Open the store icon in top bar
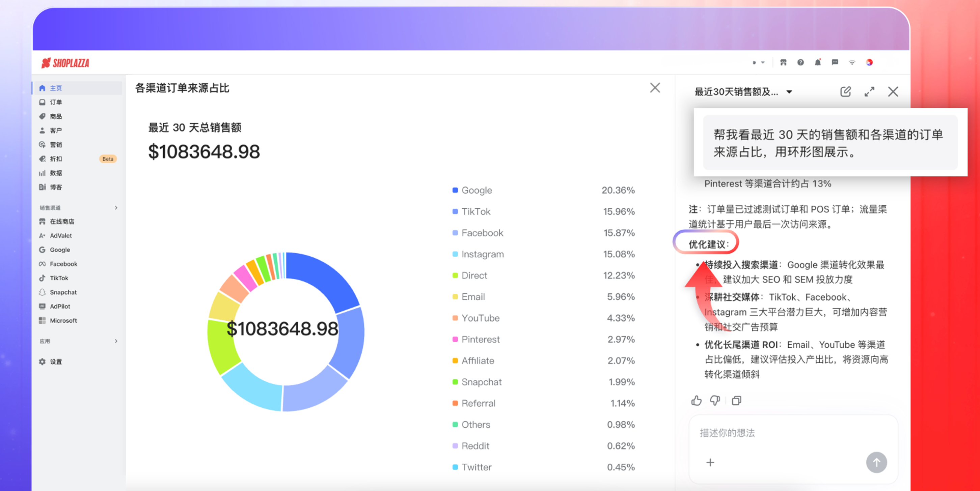 click(x=783, y=62)
